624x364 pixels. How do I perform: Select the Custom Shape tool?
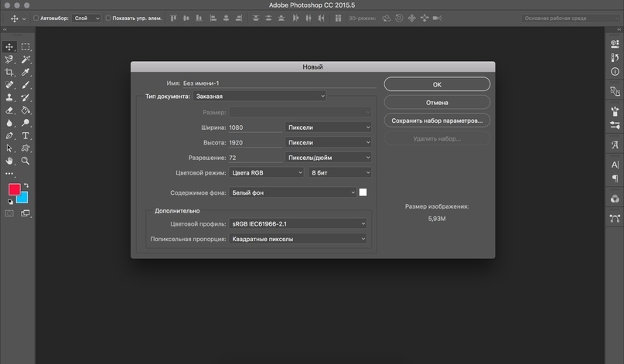(26, 148)
